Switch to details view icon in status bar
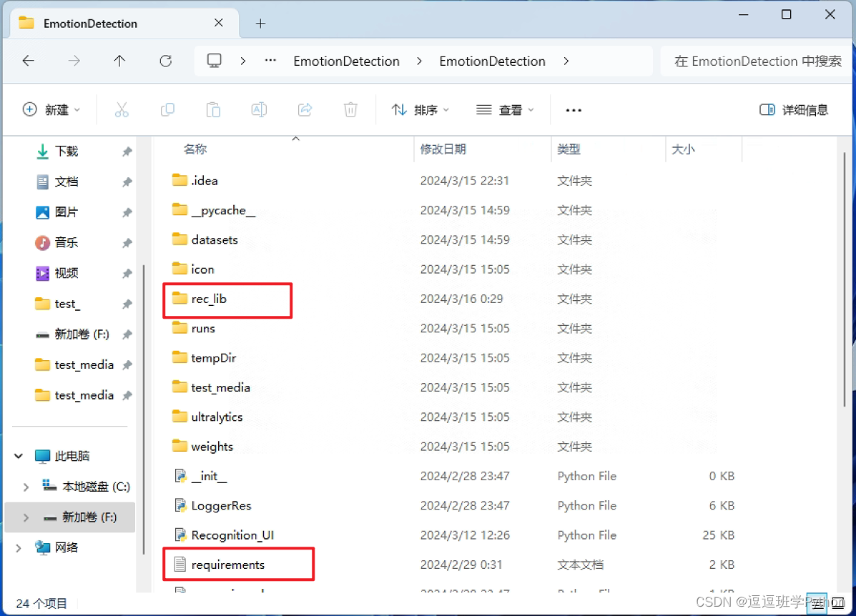This screenshot has height=616, width=856. pos(817,603)
